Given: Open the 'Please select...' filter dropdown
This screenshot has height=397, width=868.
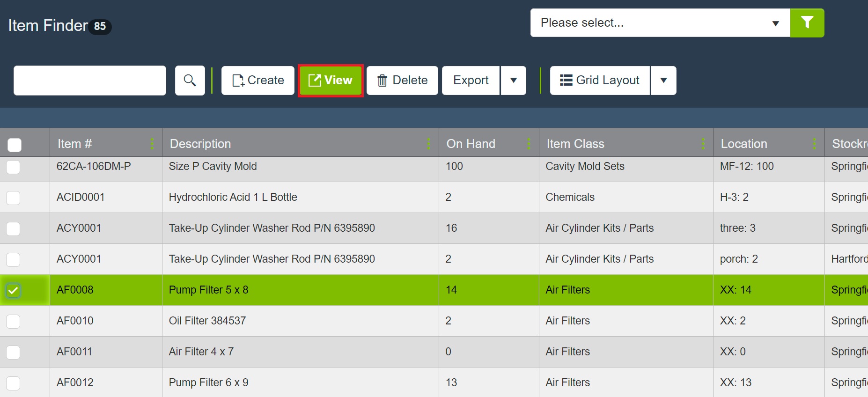Looking at the screenshot, I should 660,23.
